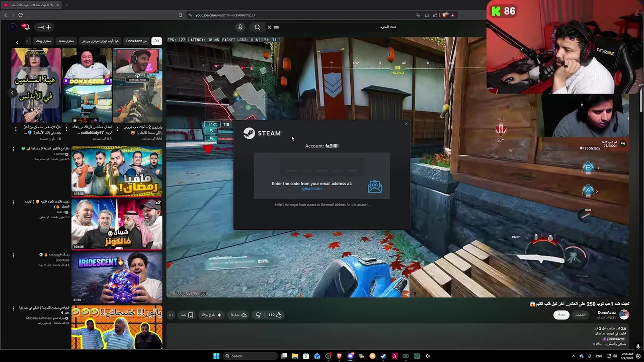Screen dimensions: 644x362
Task: Click the gmail.com address link in Steam dialog
Action: [x=311, y=189]
